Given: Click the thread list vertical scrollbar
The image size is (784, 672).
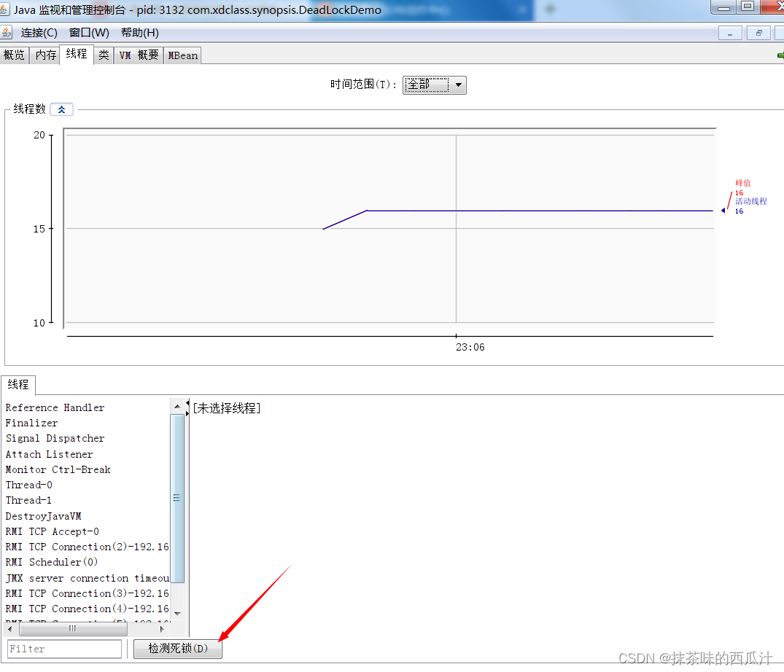Looking at the screenshot, I should pos(177,498).
